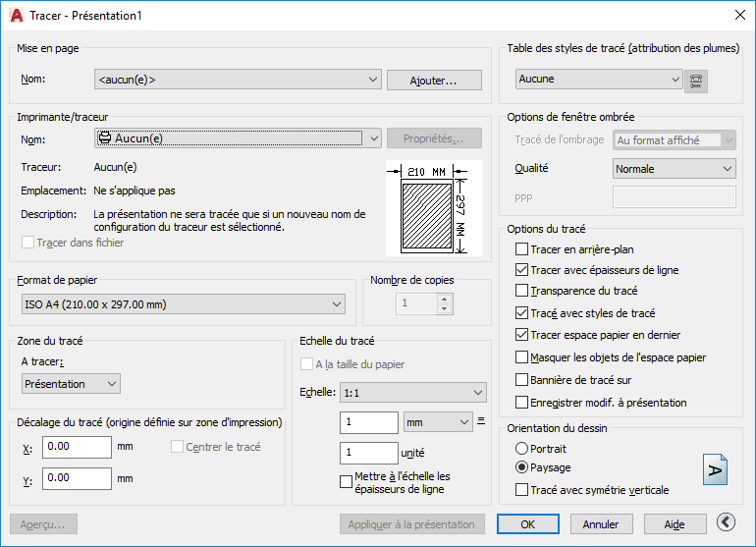The image size is (756, 547).
Task: Select the Portrait orientation radio button
Action: tap(522, 448)
